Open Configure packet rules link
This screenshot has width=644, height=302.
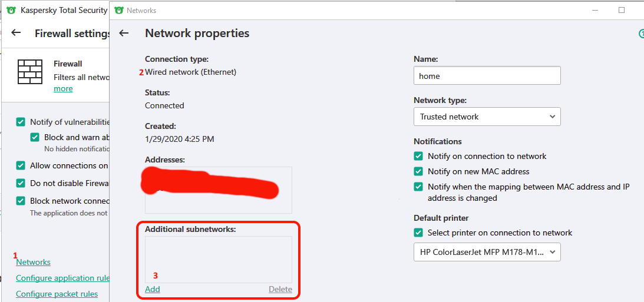point(57,294)
